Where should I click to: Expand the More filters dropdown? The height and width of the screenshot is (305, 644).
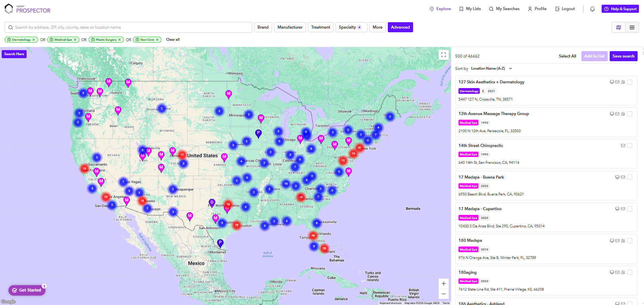pos(377,27)
